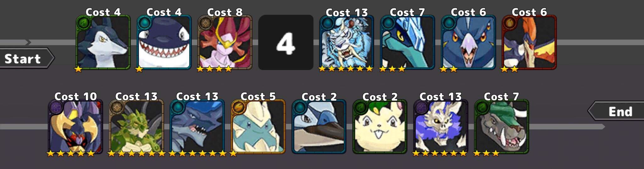Select the orca whale Cost 4 card

[x=164, y=42]
